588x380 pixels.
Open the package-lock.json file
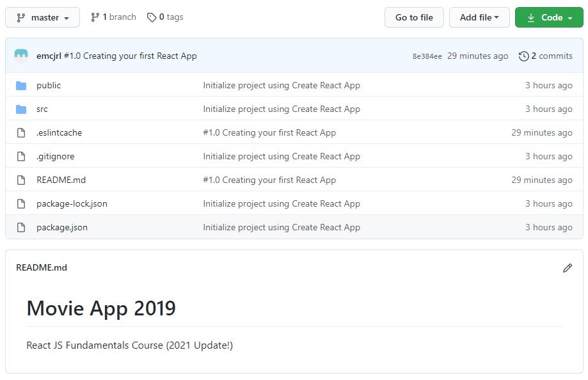(x=72, y=203)
